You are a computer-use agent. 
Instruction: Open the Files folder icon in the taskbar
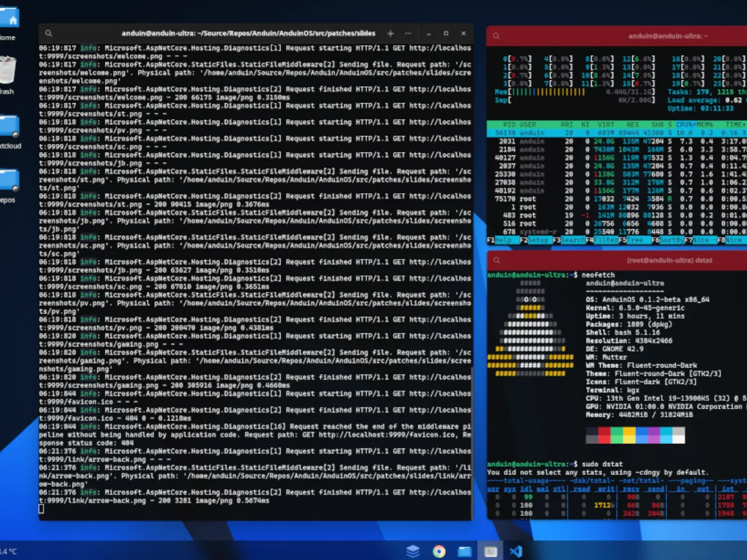click(464, 550)
